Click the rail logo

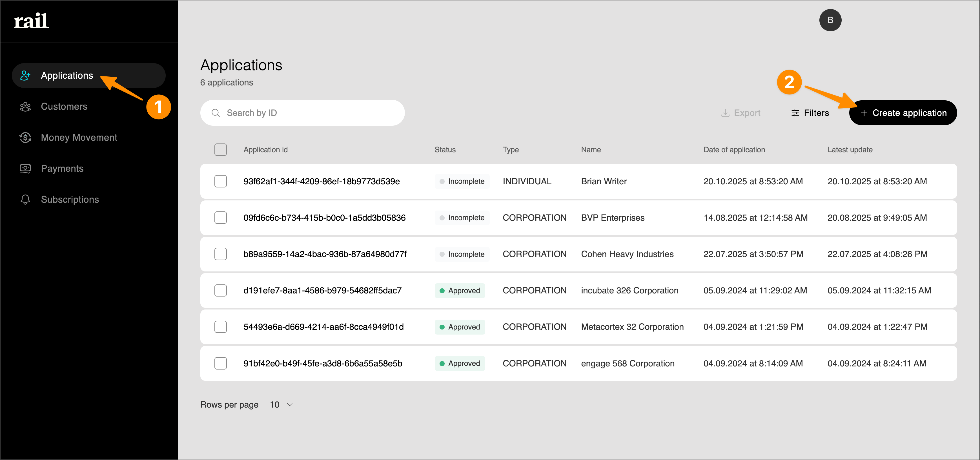point(31,21)
